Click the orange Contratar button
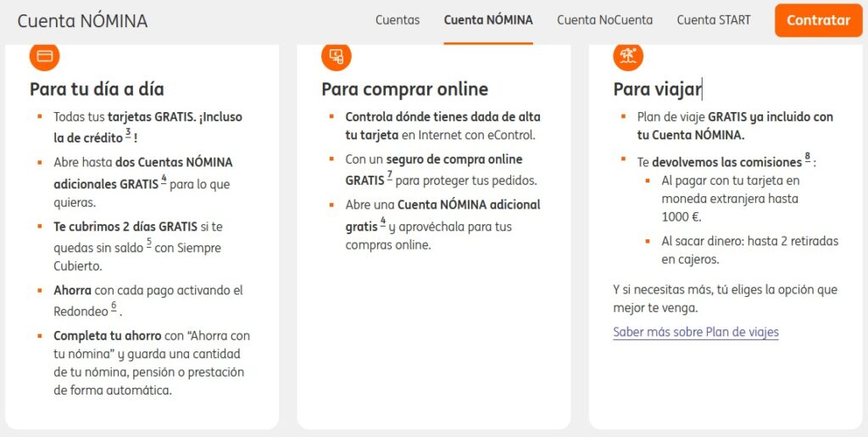This screenshot has height=437, width=868. [x=818, y=20]
